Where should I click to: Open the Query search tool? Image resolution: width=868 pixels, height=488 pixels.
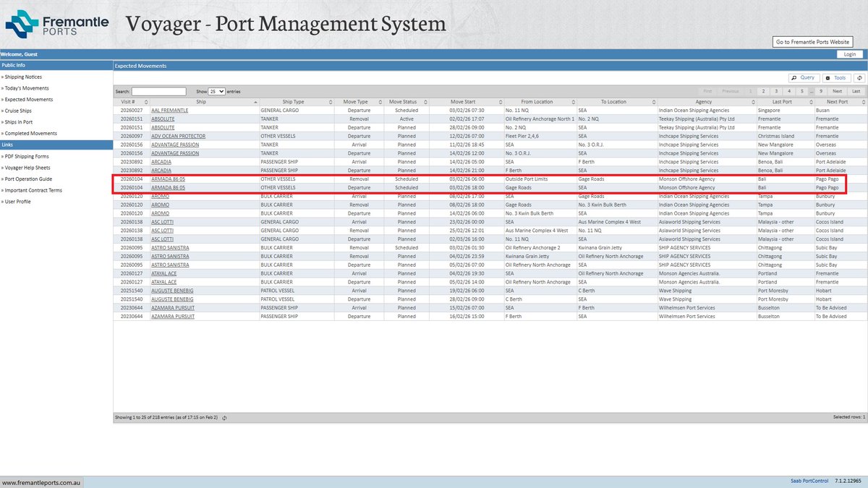tap(804, 77)
